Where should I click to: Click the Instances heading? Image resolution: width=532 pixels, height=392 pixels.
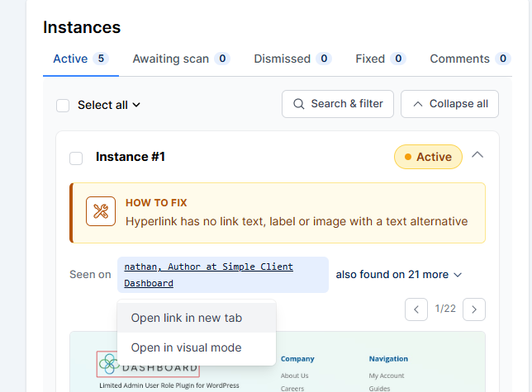(82, 27)
